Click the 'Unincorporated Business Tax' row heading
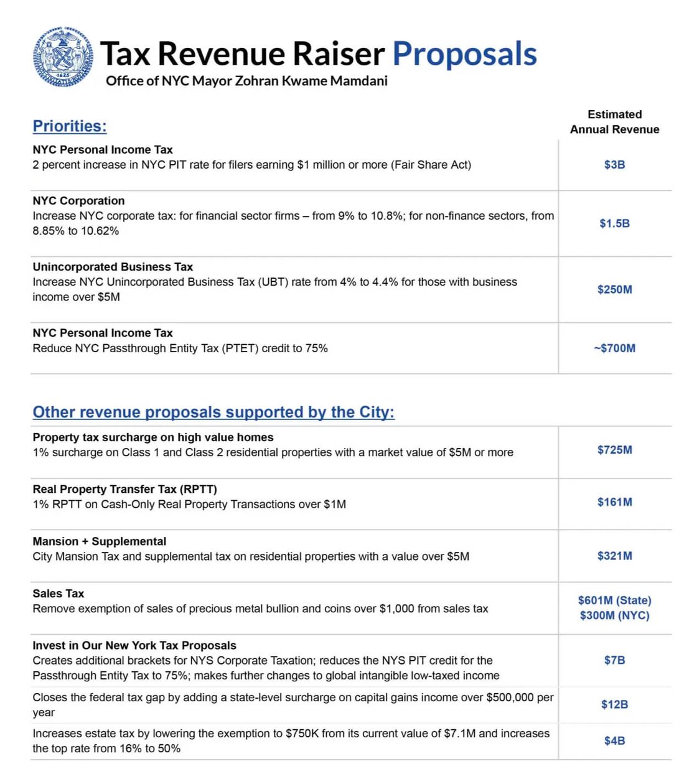Screen dimensions: 697x784 113,267
